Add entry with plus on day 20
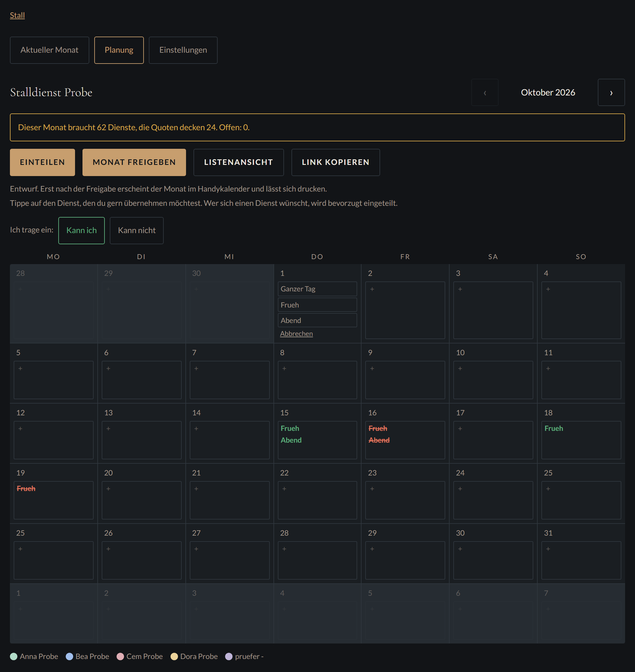Image resolution: width=635 pixels, height=672 pixels. click(x=141, y=501)
